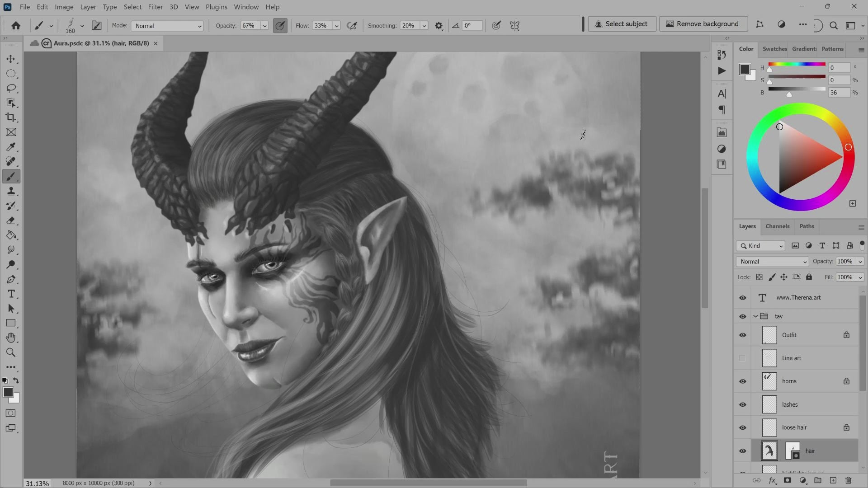Click the Remove background button

coord(703,24)
